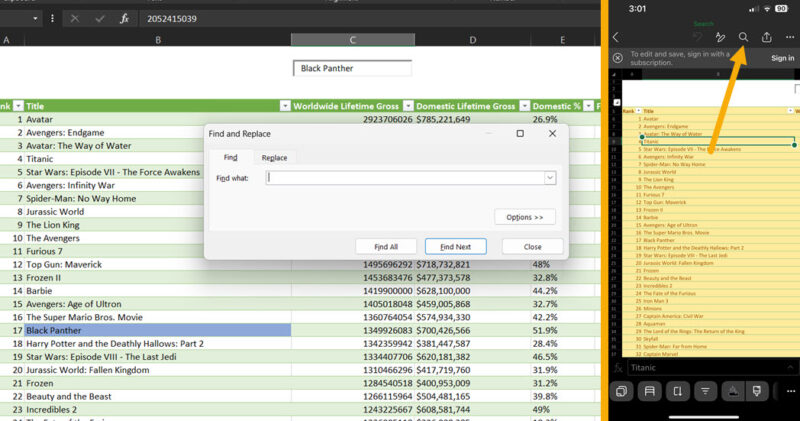Click the $785,221,649 domestic gross cell
This screenshot has height=421, width=800.
pyautogui.click(x=472, y=119)
